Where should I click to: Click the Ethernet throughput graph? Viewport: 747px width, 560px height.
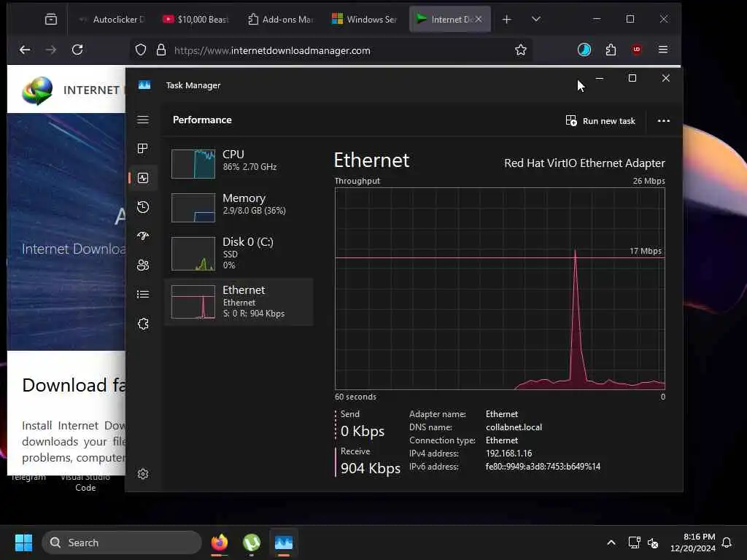(500, 289)
